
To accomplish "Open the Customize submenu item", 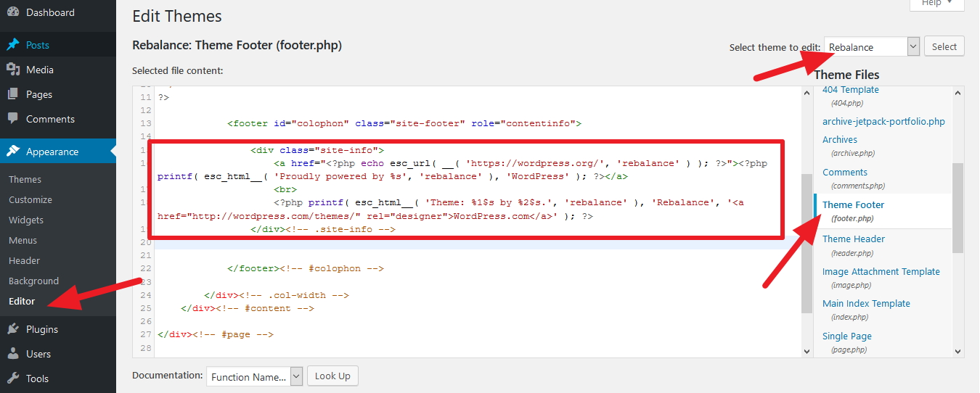I will 30,199.
